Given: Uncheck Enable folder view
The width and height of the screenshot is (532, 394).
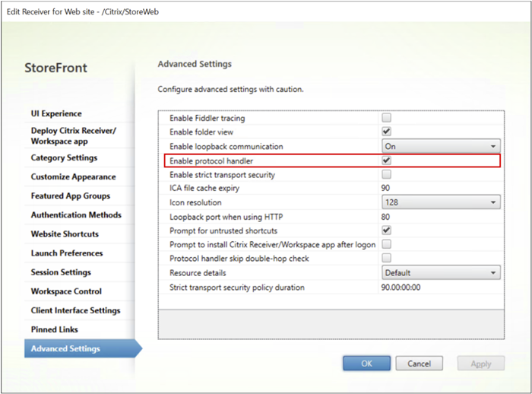Looking at the screenshot, I should [386, 132].
